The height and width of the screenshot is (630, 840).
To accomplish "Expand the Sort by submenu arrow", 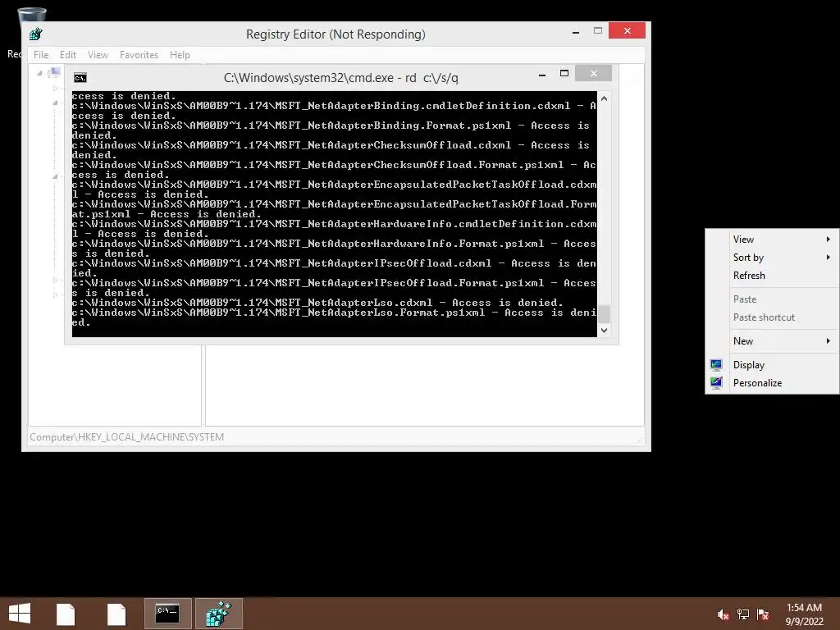I will click(829, 257).
